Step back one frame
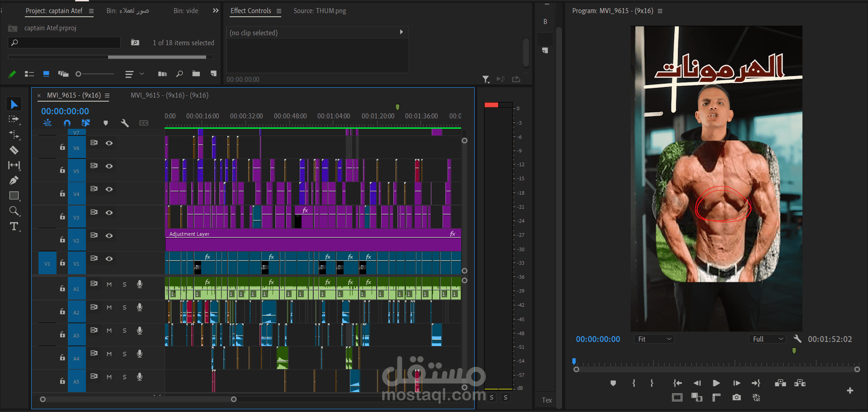Viewport: 868px width, 412px height. coord(697,383)
